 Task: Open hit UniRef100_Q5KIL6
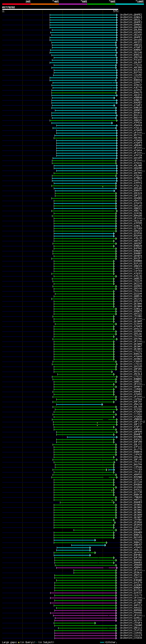(x=131, y=628)
